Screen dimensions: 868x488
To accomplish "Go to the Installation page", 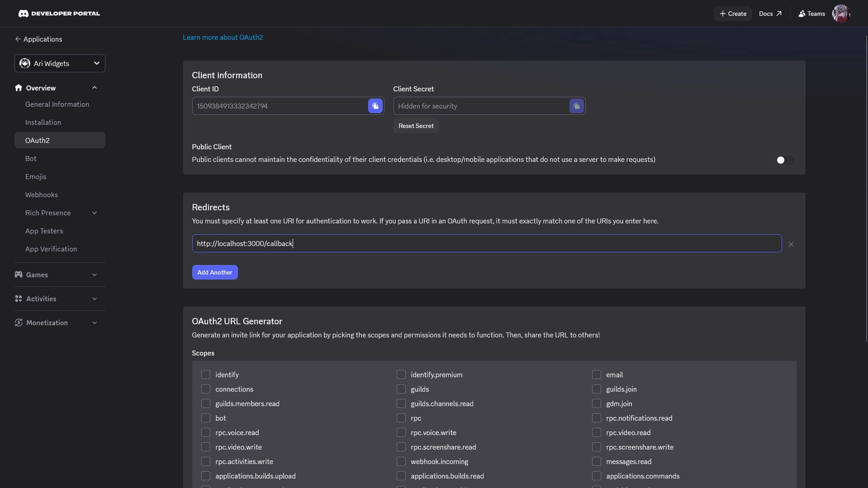I will pos(60,122).
